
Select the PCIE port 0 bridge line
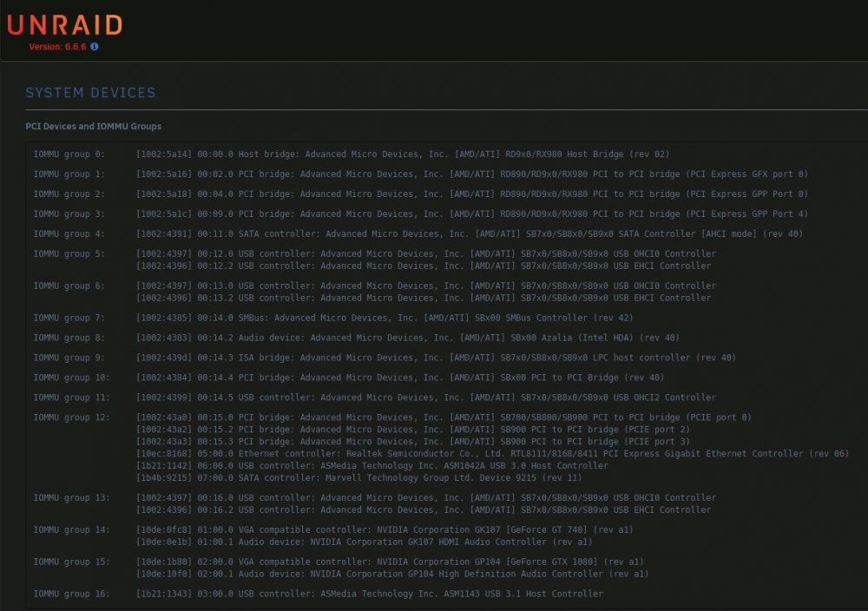tap(444, 417)
